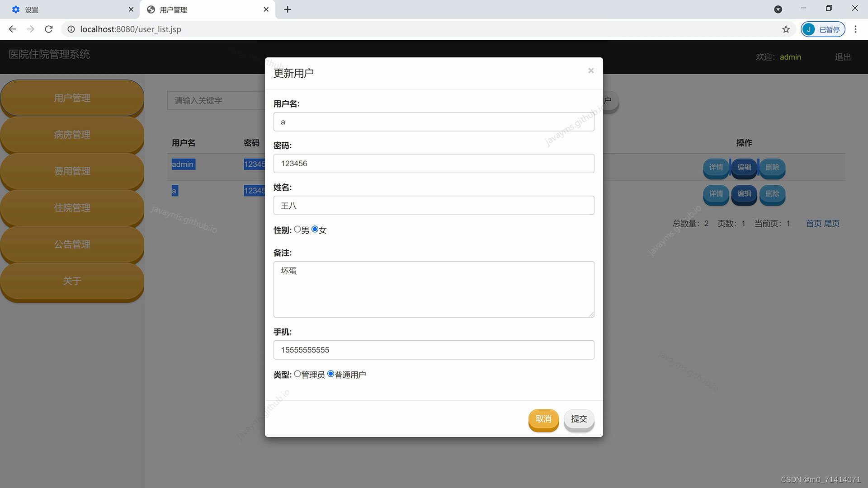Viewport: 868px width, 488px height.
Task: Bookmark page with the star icon
Action: (786, 29)
